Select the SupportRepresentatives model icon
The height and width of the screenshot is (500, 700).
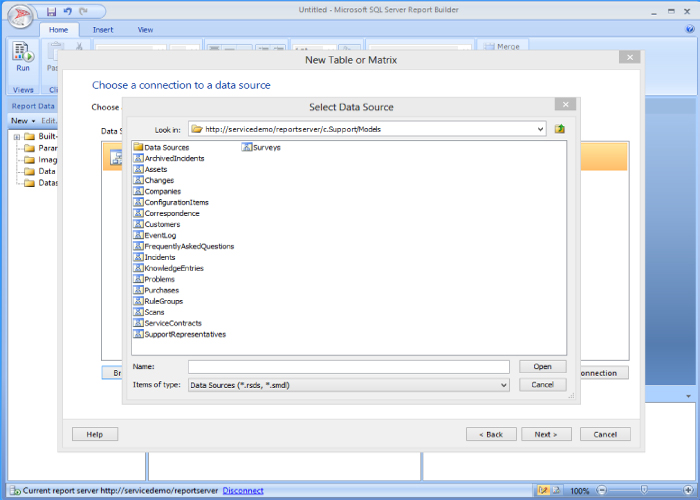point(139,334)
